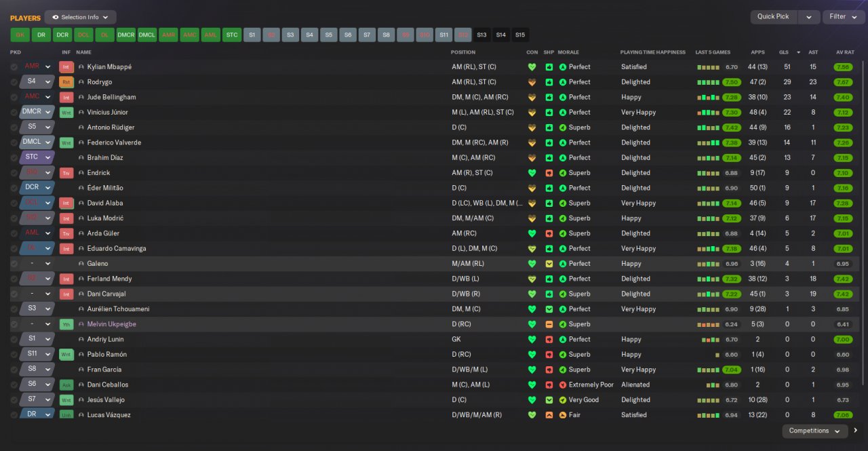The width and height of the screenshot is (868, 451).
Task: Click Vinícius Júnior's green Wnt badge
Action: [x=66, y=113]
